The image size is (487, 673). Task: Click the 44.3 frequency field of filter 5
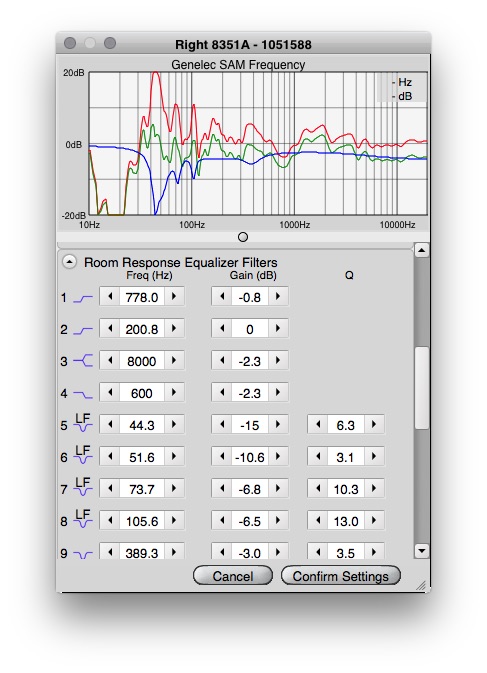142,425
